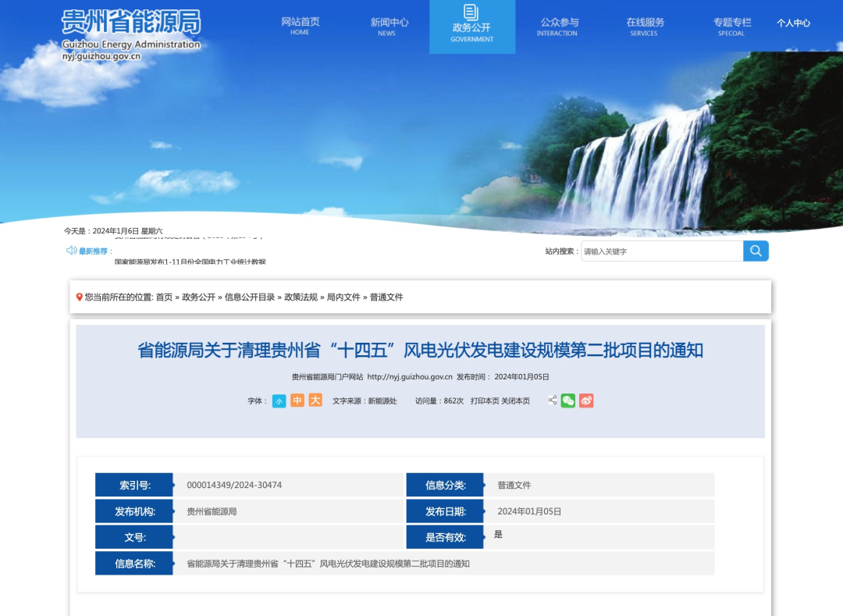
Task: Share article via Weibo icon
Action: [586, 401]
